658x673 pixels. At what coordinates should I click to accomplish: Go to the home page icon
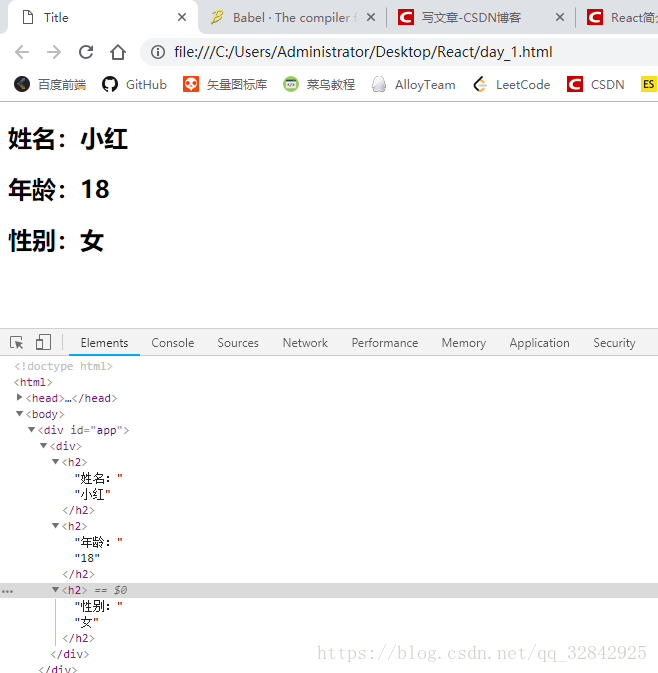tap(118, 52)
